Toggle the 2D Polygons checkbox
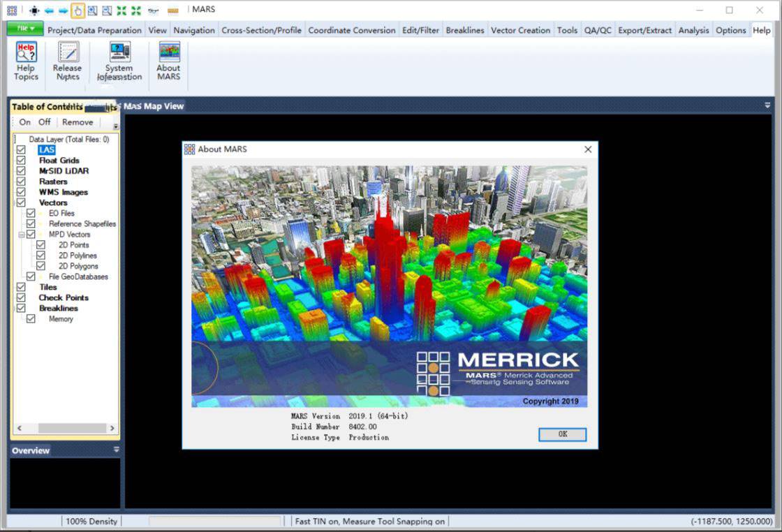Image resolution: width=782 pixels, height=532 pixels. click(41, 266)
